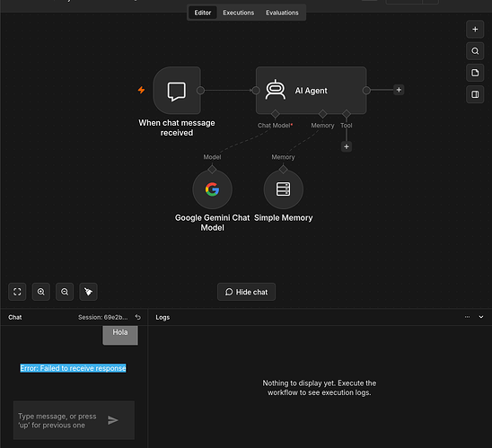Tidy up workflow nodes icon
The width and height of the screenshot is (492, 448).
(x=89, y=292)
